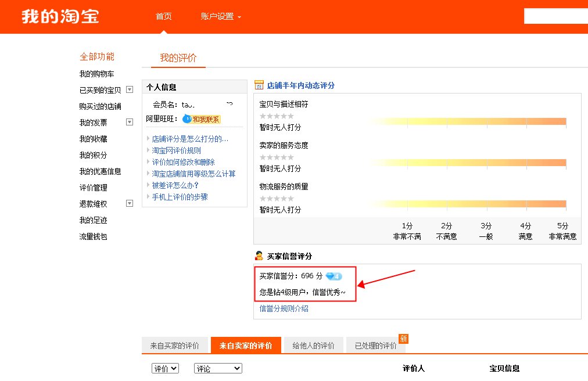Image resolution: width=588 pixels, height=381 pixels.
Task: Expand the 我的发票 sidebar item
Action: click(130, 123)
